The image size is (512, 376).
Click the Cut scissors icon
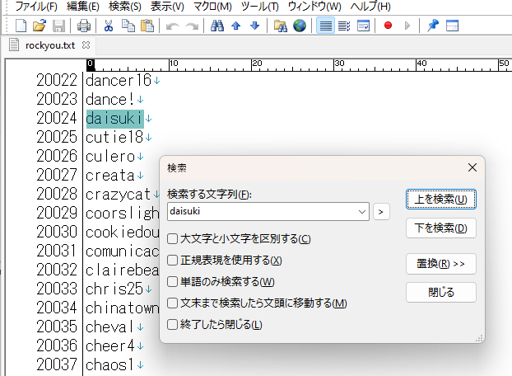point(109,26)
